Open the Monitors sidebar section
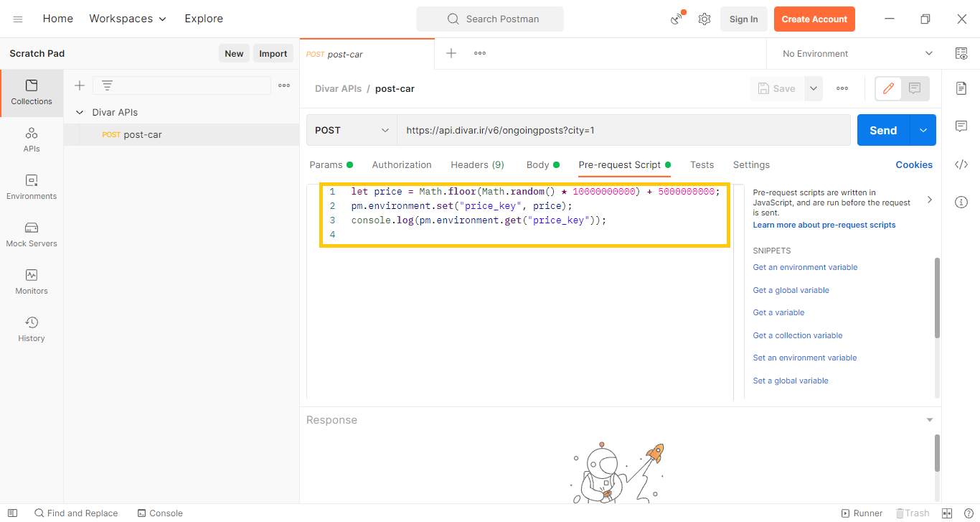980x522 pixels. click(32, 282)
